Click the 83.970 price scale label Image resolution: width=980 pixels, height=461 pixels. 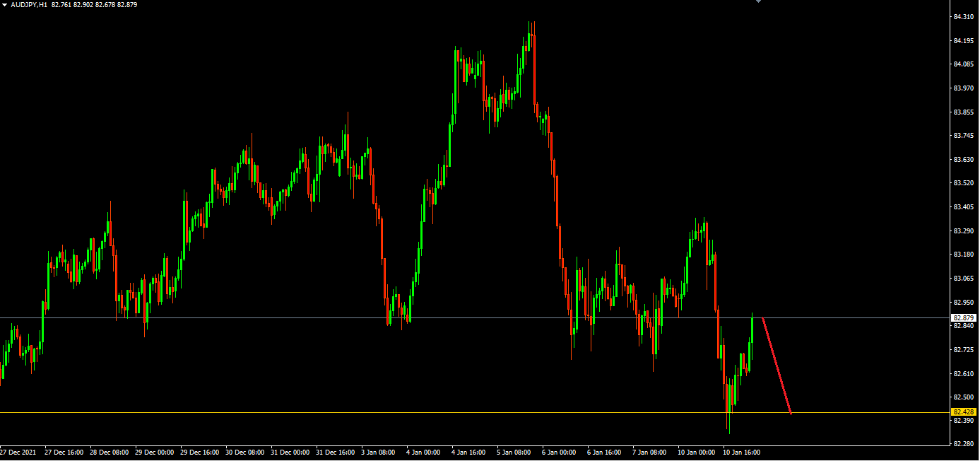click(x=964, y=88)
